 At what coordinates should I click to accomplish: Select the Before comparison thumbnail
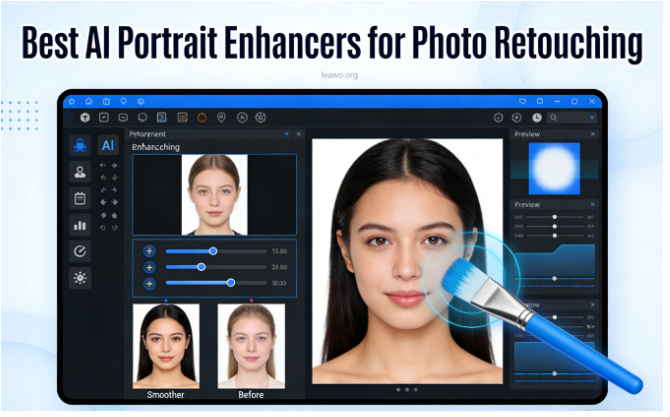(x=251, y=345)
